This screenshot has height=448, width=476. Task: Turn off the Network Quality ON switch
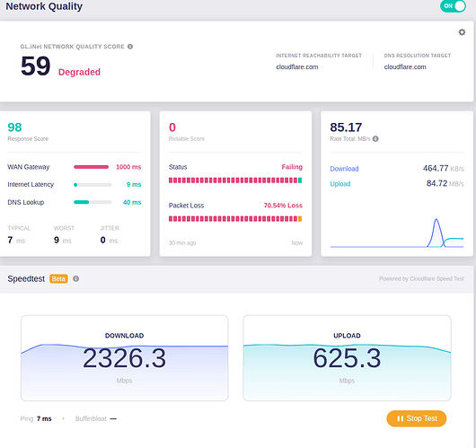pyautogui.click(x=453, y=6)
